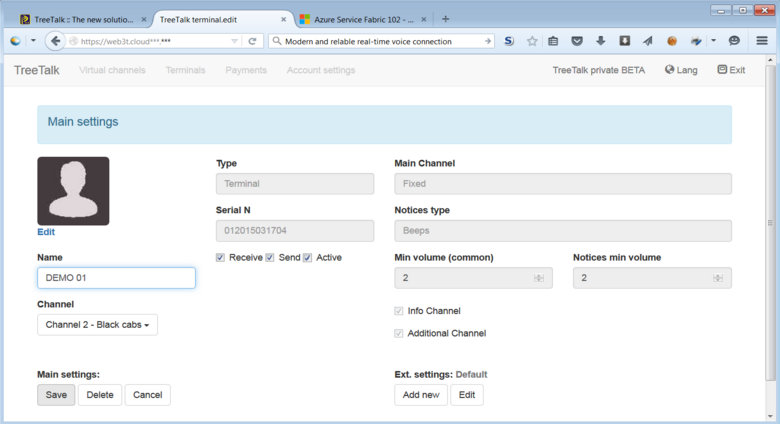Viewport: 780px width, 424px height.
Task: Toggle the Additional Channel checkbox
Action: [x=398, y=333]
